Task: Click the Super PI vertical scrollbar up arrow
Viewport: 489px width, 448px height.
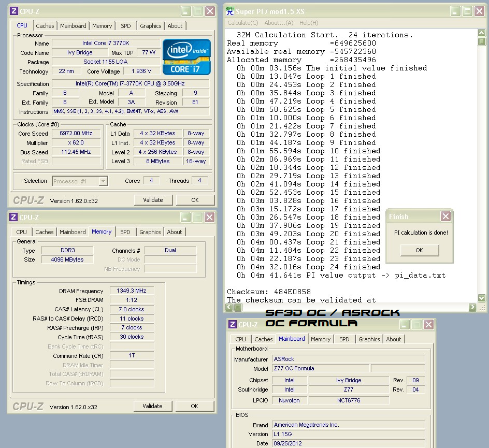Action: [482, 33]
